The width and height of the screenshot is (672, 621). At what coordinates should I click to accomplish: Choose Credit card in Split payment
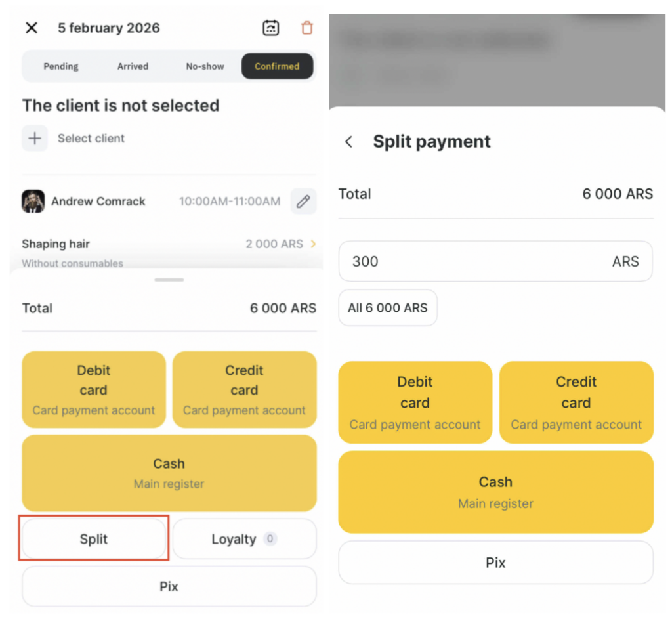[x=576, y=402]
